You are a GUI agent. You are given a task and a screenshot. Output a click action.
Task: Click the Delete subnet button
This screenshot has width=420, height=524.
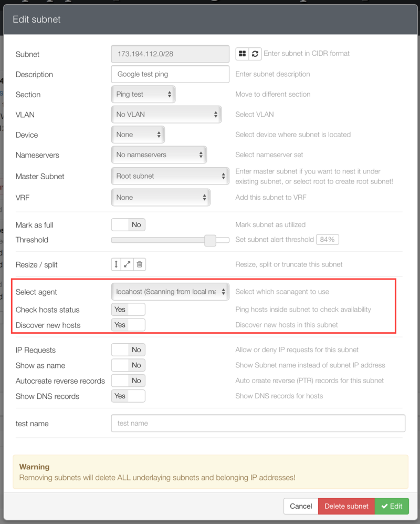(x=346, y=506)
